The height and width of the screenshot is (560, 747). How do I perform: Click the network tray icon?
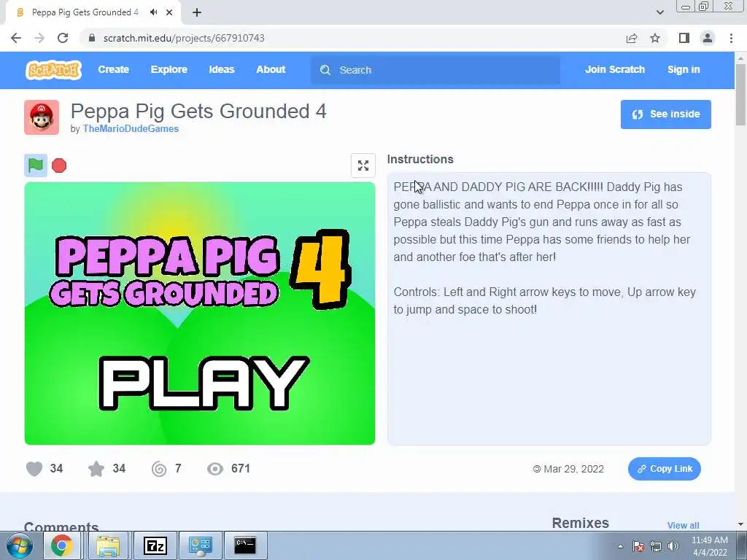[x=656, y=546]
